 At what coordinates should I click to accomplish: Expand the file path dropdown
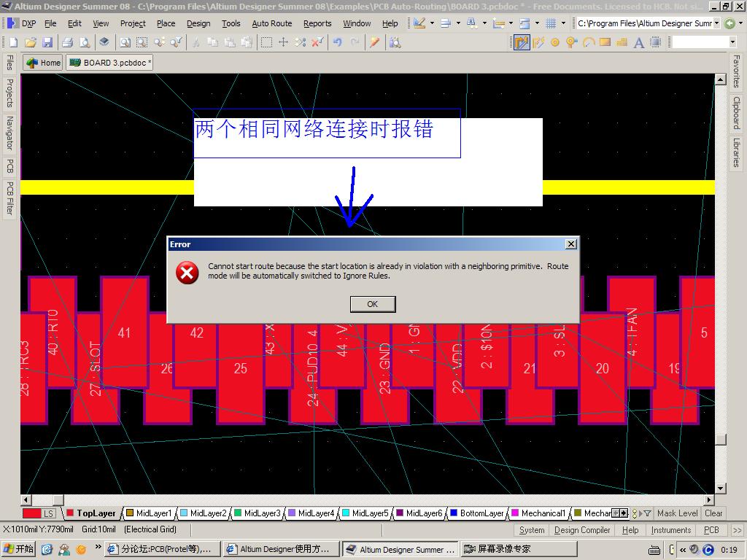coord(716,23)
